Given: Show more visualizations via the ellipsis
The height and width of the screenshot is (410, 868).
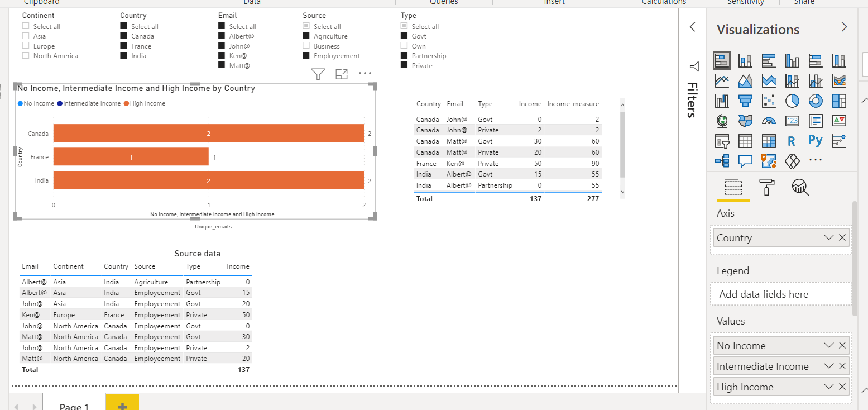Looking at the screenshot, I should [x=816, y=161].
